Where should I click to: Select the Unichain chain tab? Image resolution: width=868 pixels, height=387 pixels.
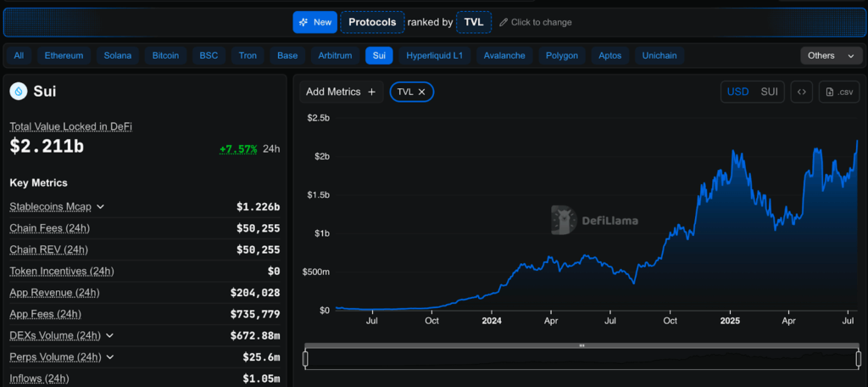(x=659, y=55)
